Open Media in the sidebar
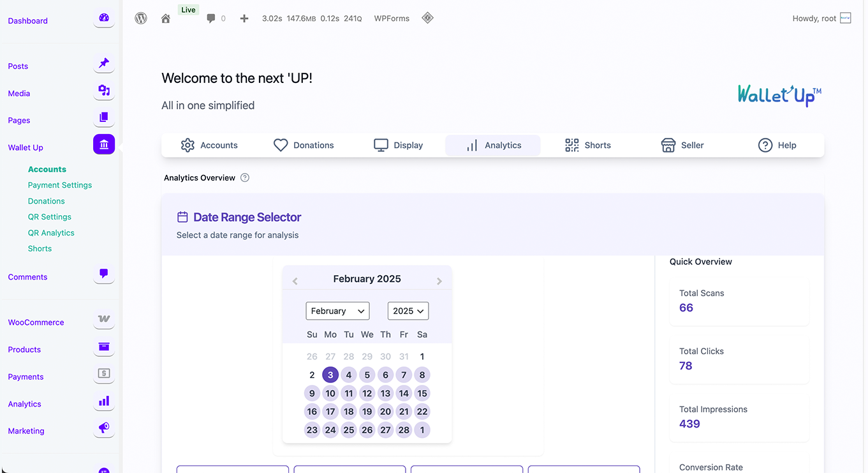Image resolution: width=868 pixels, height=473 pixels. [19, 93]
